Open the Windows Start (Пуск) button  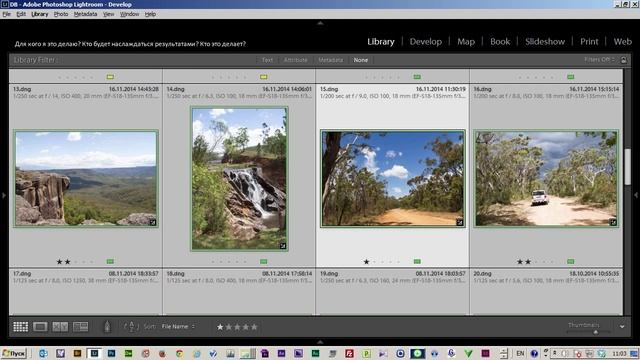click(14, 353)
